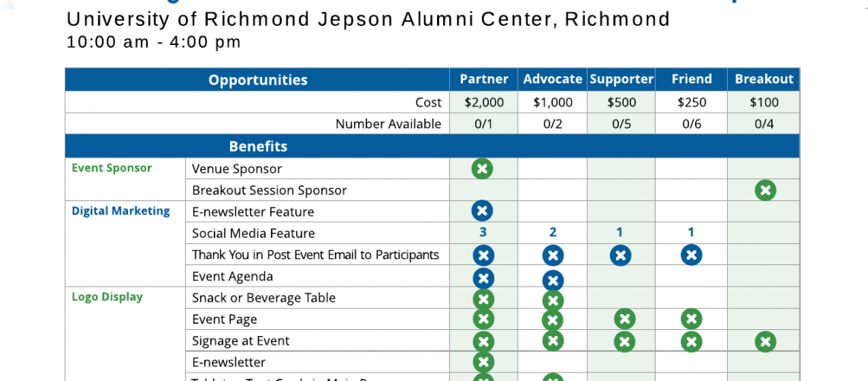Select the Thank You email mark under Friend
The height and width of the screenshot is (381, 868).
(691, 255)
